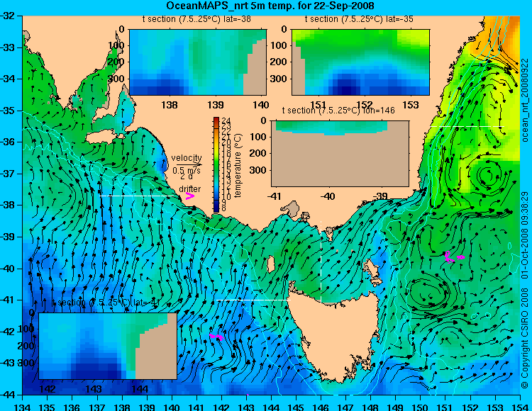Click the velocity scale arrow in the legend
The width and height of the screenshot is (532, 411).
point(189,164)
